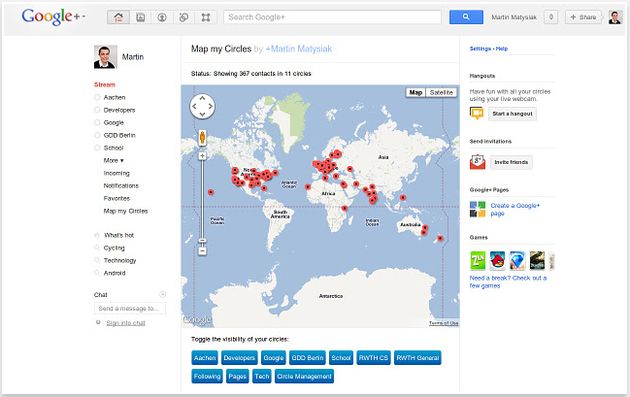
Task: Open the Home stream icon in toolbar
Action: 118,17
